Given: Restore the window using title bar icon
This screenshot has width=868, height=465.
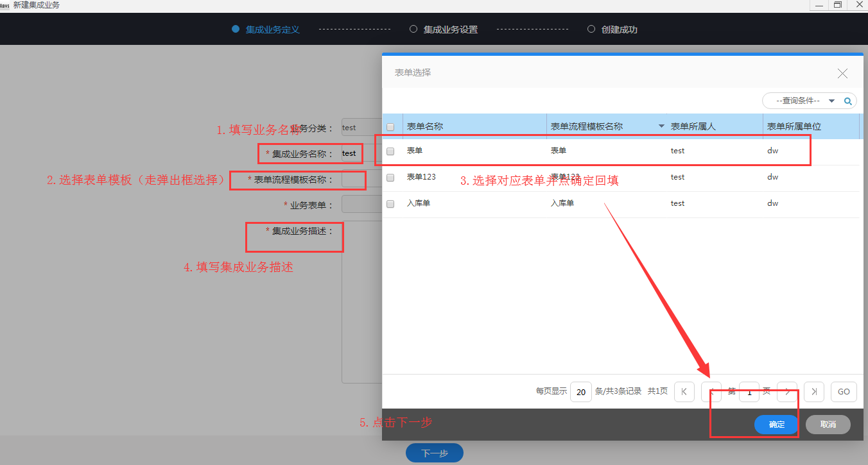Looking at the screenshot, I should (837, 5).
